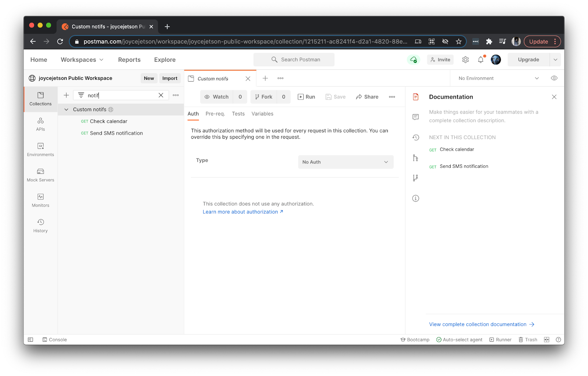Open the pull requests icon in right panel
588x376 pixels.
(x=416, y=158)
